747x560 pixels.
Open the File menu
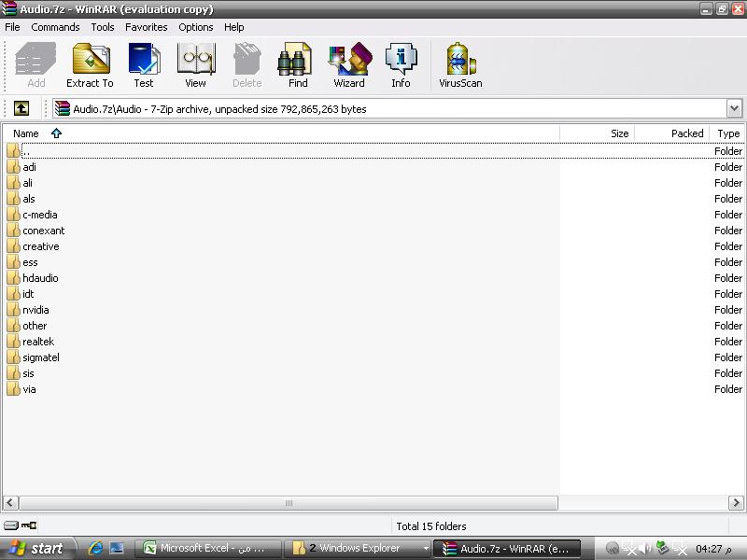coord(12,27)
